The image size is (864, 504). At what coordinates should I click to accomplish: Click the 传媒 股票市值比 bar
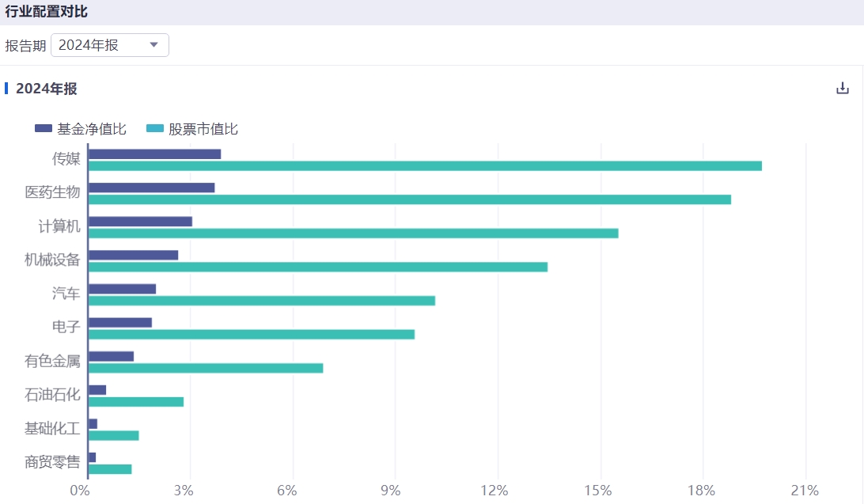click(x=425, y=166)
